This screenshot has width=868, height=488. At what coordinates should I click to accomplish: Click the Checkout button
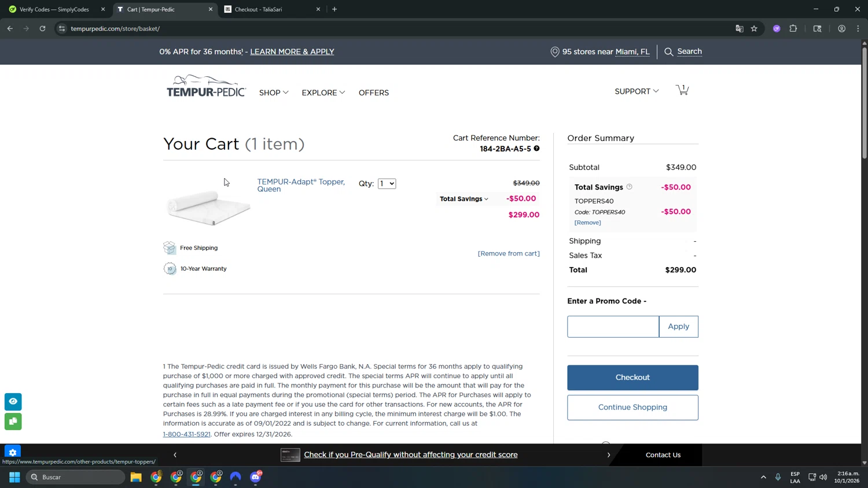[x=632, y=378]
